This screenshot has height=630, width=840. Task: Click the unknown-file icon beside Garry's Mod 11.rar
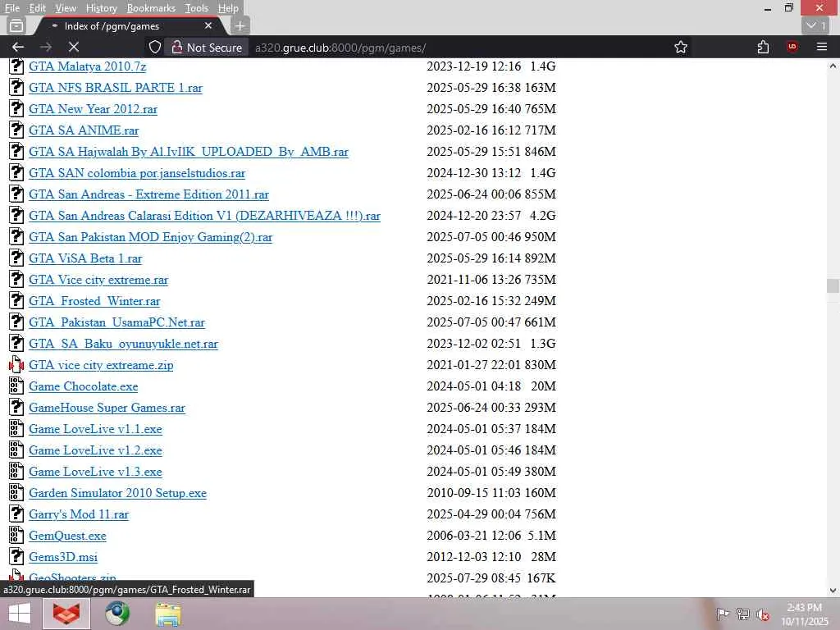(16, 514)
